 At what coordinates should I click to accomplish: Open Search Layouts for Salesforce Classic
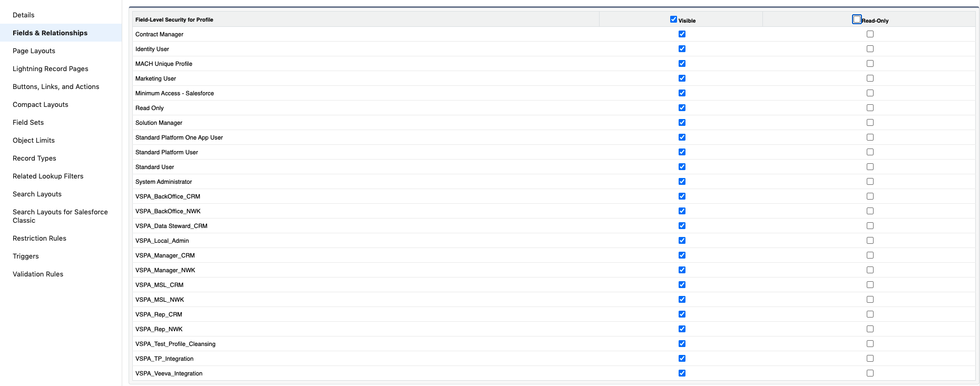[x=60, y=216]
